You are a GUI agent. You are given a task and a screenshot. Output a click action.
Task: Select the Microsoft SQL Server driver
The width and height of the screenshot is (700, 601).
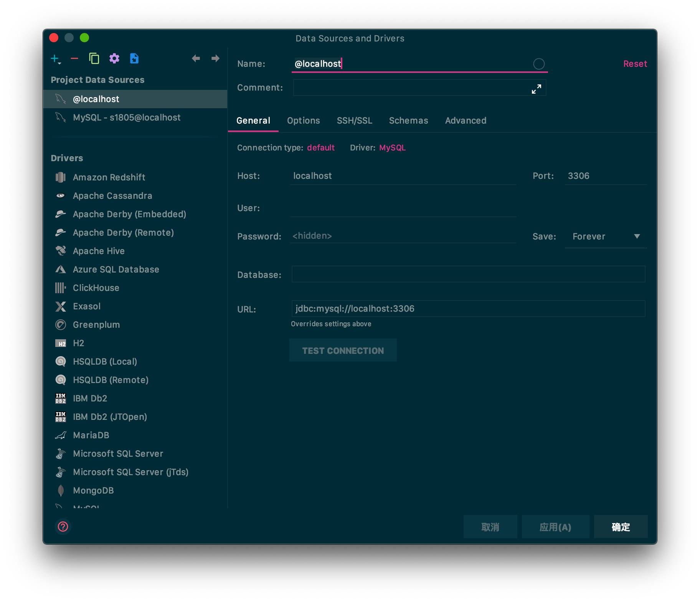click(135, 454)
